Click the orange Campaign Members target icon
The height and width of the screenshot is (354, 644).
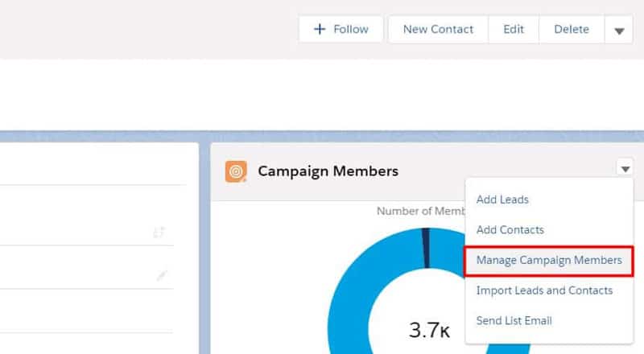coord(236,171)
